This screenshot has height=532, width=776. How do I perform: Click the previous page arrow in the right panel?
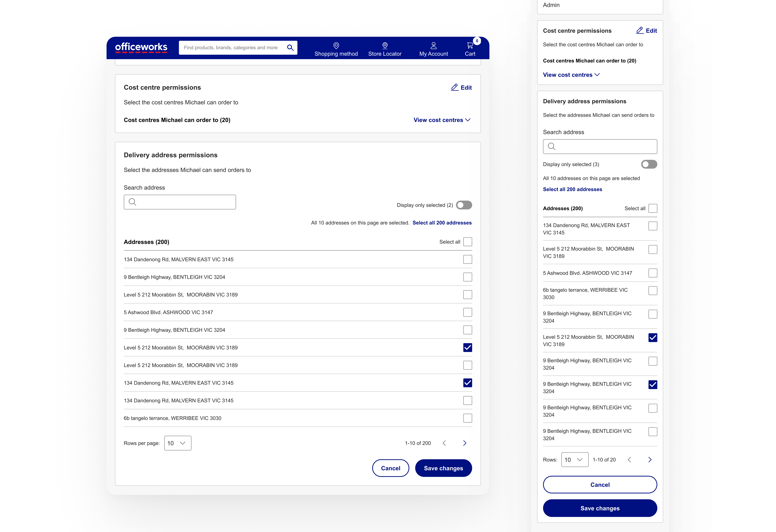click(629, 459)
